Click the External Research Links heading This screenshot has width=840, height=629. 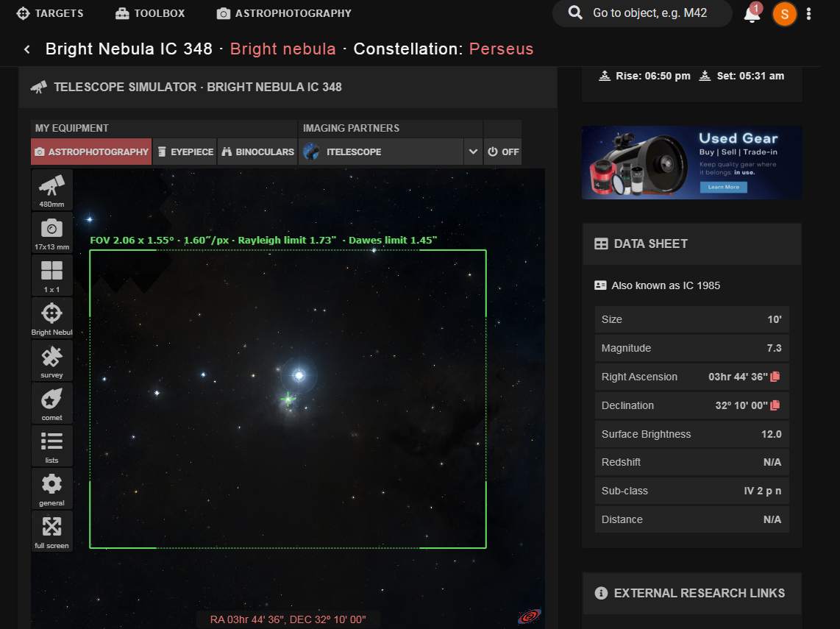(699, 593)
